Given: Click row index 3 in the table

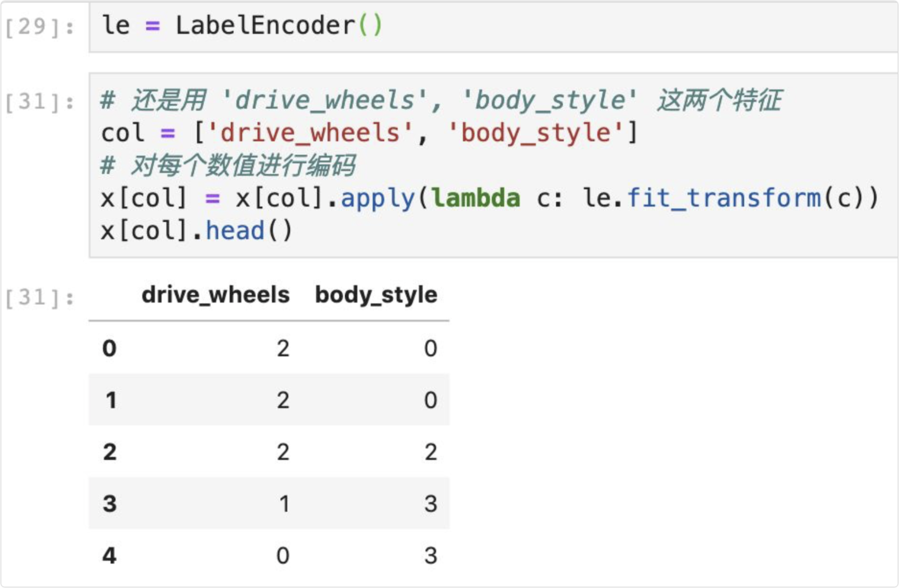Looking at the screenshot, I should click(x=110, y=504).
